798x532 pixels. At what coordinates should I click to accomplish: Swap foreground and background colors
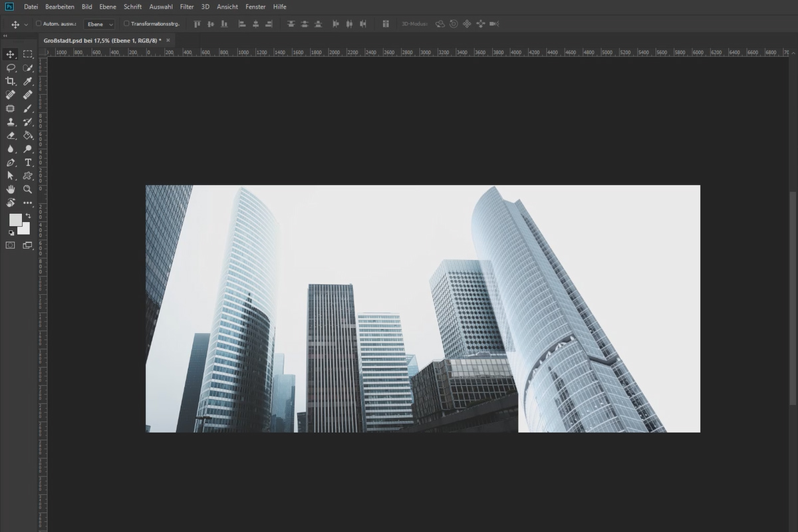pyautogui.click(x=28, y=216)
